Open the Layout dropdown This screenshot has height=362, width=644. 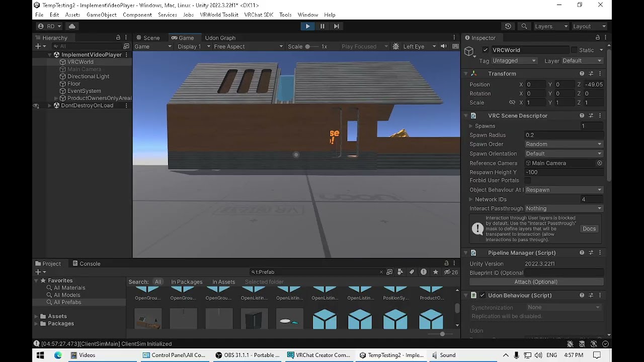(589, 26)
